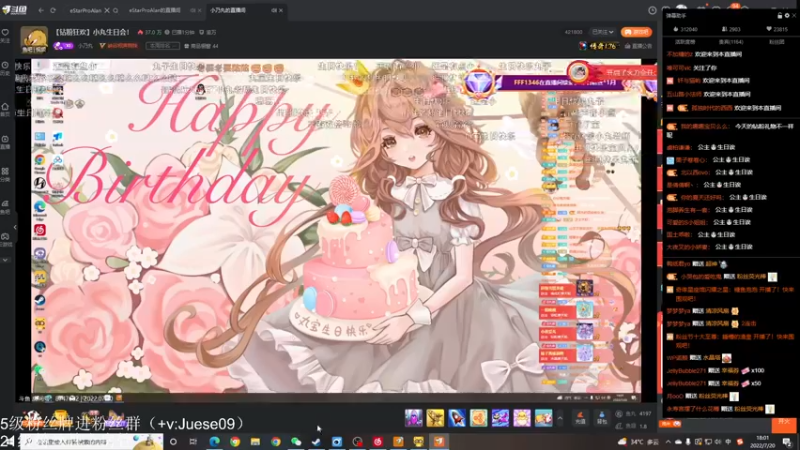Clear the eStarProAlan search text with the X
This screenshot has height=450, width=800.
coord(107,10)
